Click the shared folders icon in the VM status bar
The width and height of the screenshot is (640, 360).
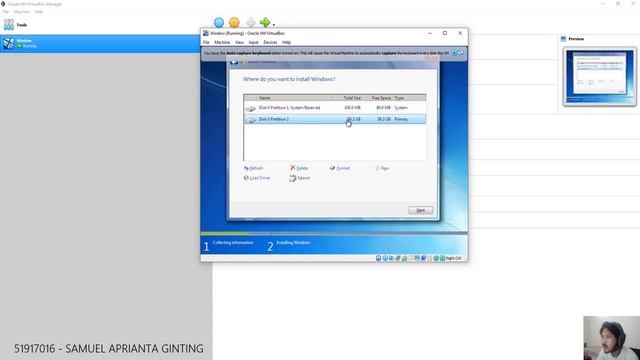(411, 258)
